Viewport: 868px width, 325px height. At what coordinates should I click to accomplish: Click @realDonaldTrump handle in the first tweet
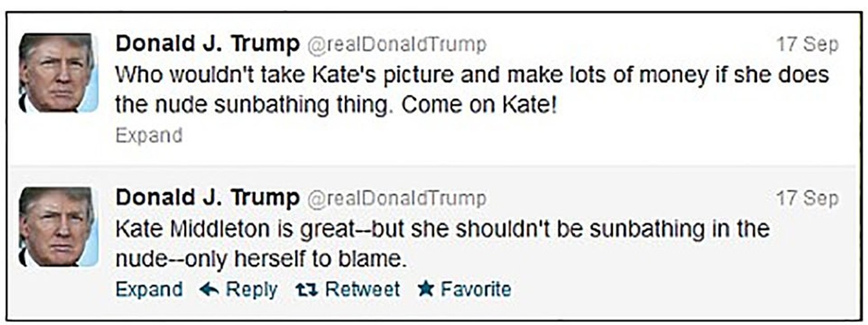tap(397, 45)
